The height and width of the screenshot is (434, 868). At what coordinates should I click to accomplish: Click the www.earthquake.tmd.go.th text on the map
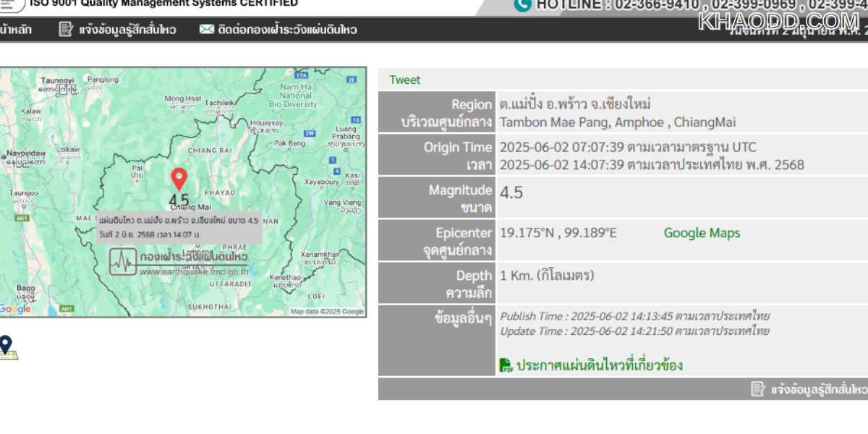(193, 272)
